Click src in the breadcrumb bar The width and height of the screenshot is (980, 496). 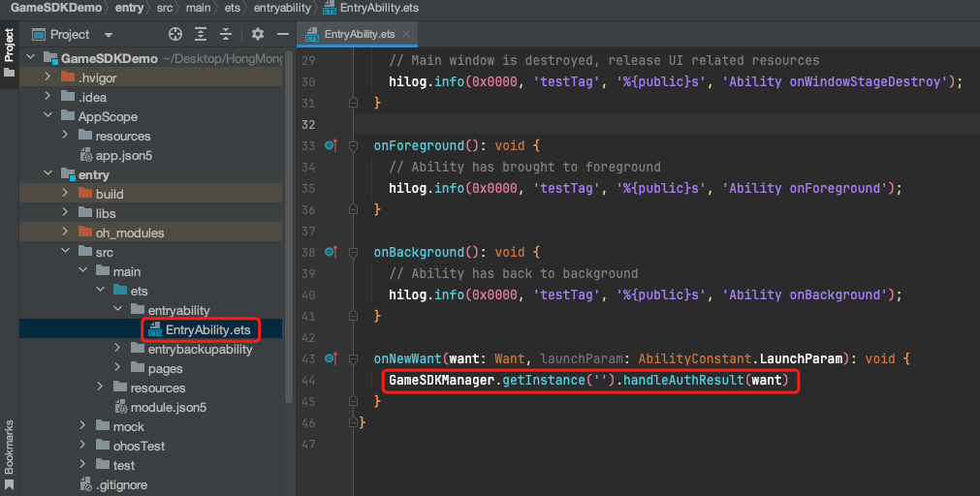[165, 8]
